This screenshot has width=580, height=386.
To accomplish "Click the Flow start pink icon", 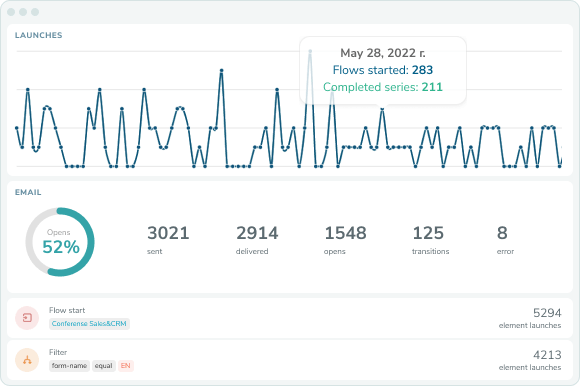I will tap(27, 318).
